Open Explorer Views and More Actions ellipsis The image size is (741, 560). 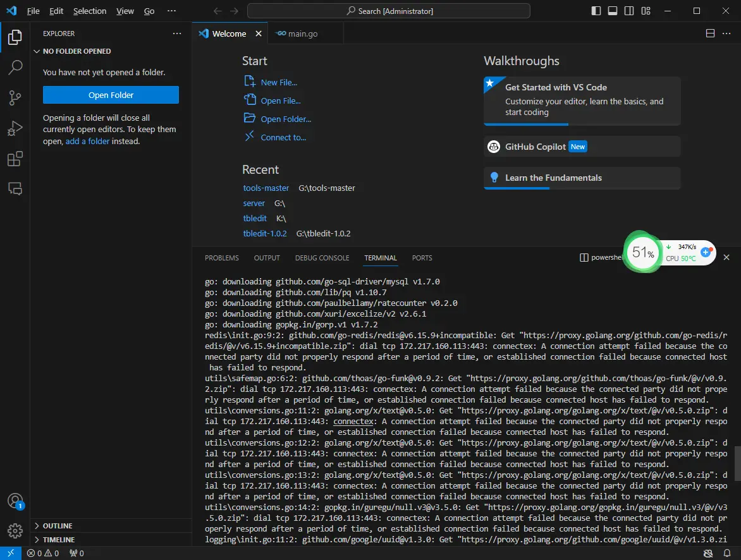point(177,33)
